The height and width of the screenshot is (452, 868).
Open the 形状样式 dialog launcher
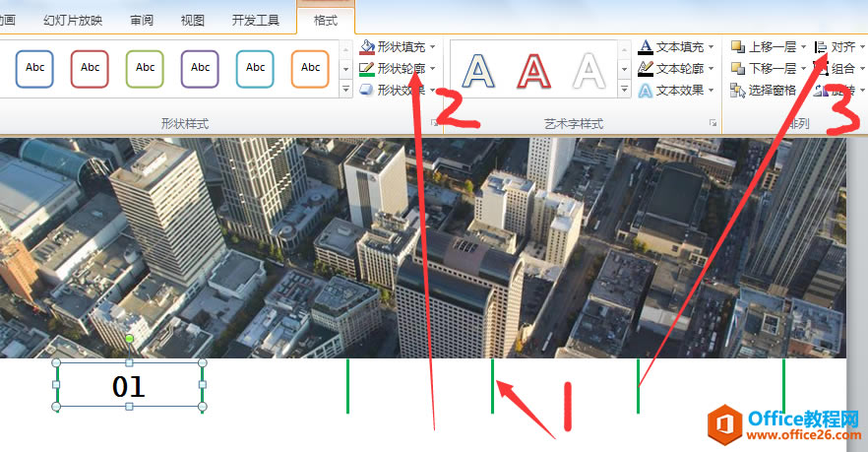[435, 123]
